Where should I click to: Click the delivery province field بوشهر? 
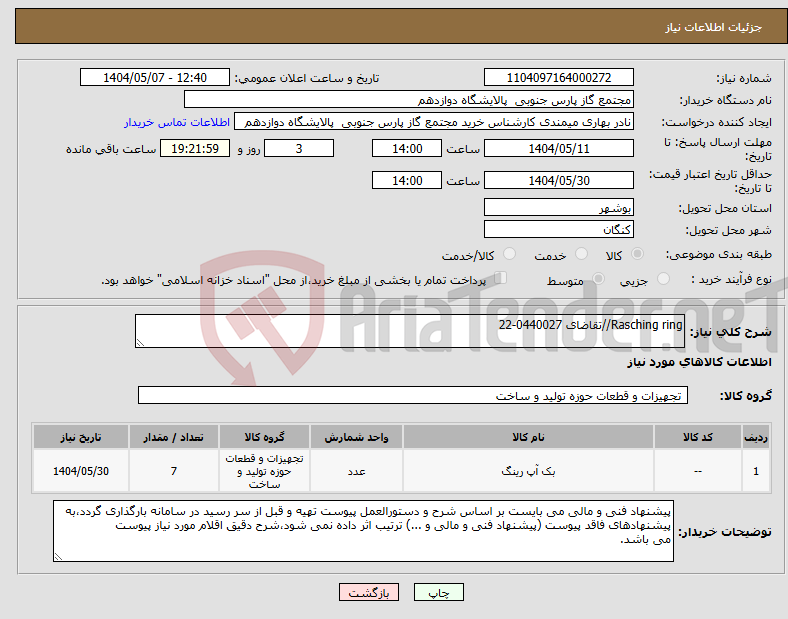pos(558,207)
